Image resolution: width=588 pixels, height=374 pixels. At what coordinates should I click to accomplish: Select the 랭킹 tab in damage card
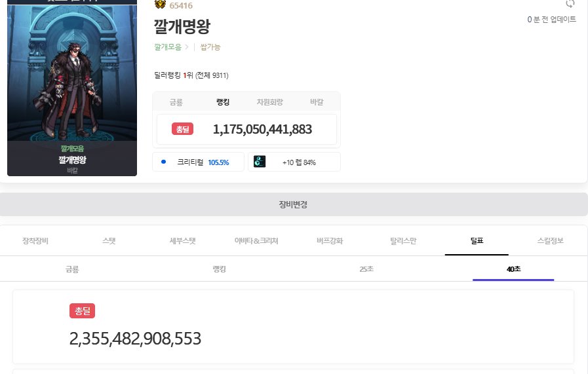pos(223,102)
